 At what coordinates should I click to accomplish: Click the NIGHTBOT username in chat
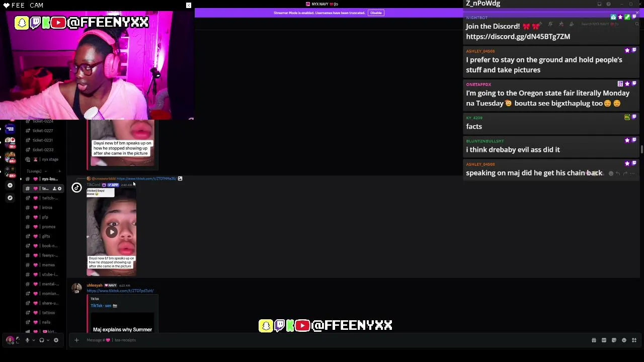[x=476, y=18]
